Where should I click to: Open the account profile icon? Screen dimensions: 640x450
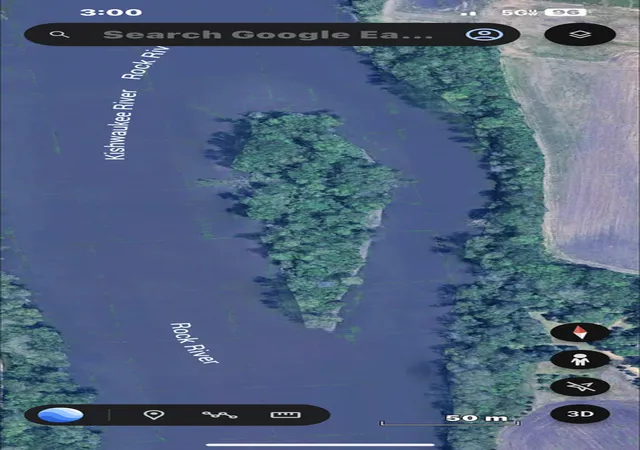click(484, 34)
